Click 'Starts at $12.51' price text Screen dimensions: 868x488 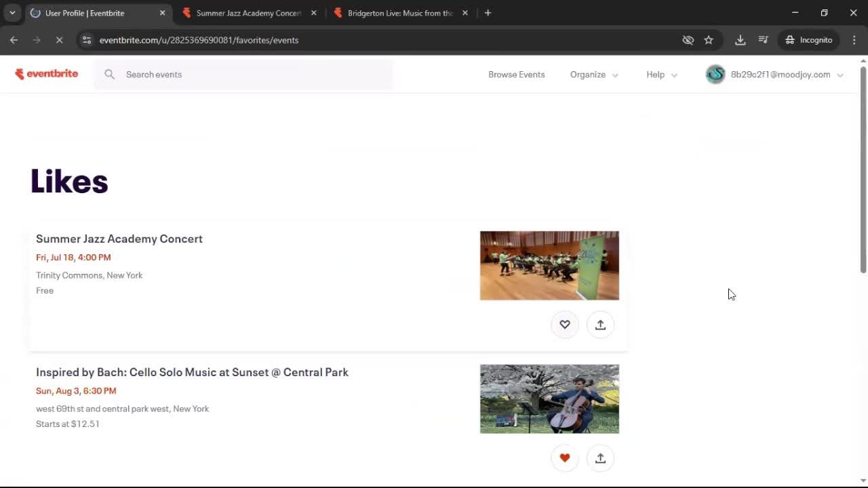coord(68,424)
